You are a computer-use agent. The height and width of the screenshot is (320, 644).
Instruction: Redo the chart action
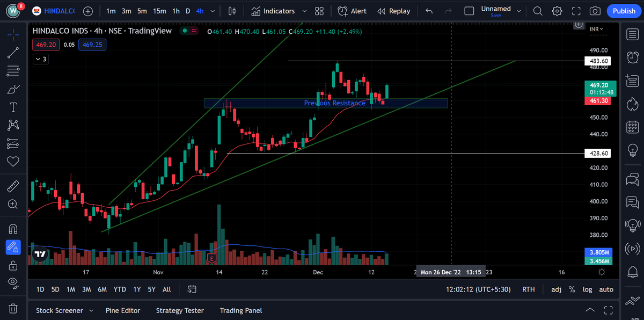(x=448, y=11)
